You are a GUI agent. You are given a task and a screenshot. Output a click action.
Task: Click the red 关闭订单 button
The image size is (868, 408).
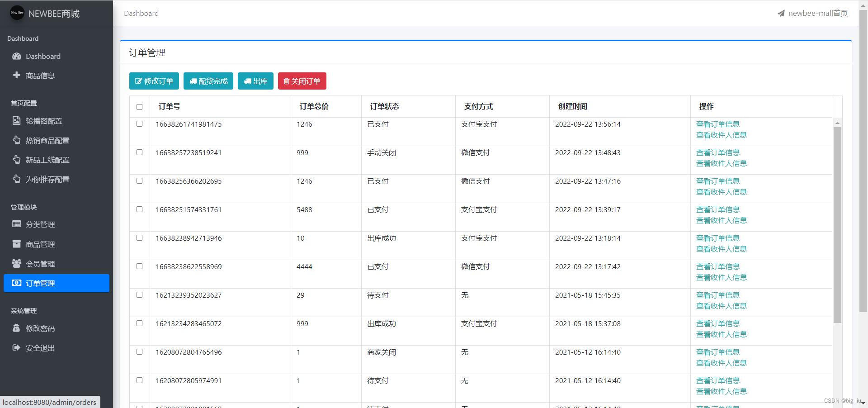coord(302,81)
